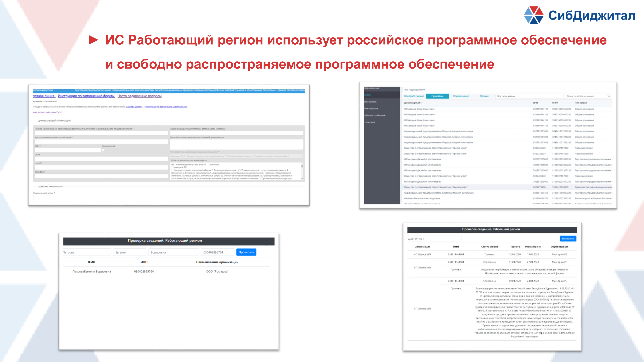Click the e-mail input field
Screen dimensions: 644x362
(x=101, y=167)
